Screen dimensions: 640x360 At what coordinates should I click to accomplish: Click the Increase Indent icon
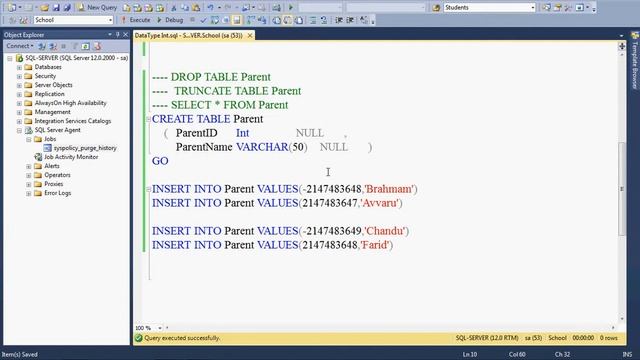tap(350, 20)
